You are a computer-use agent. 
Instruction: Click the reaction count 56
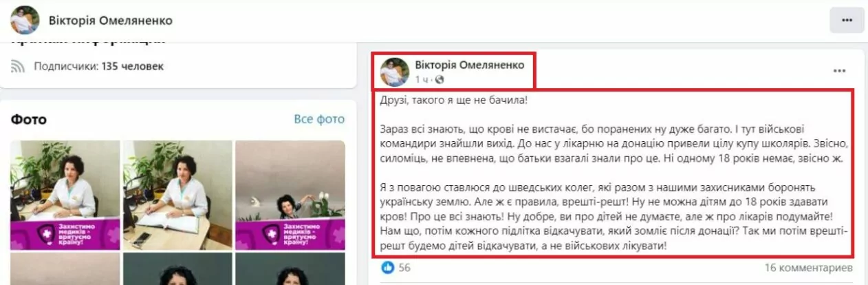404,267
